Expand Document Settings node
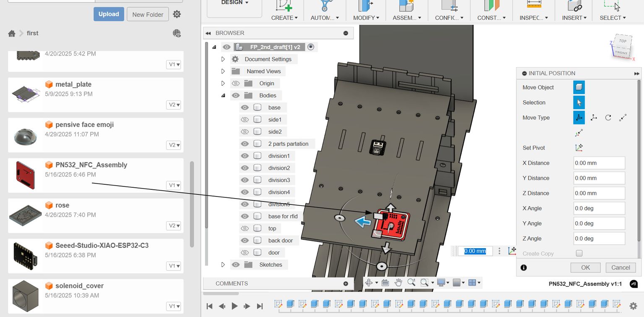Image resolution: width=644 pixels, height=317 pixels. point(223,59)
